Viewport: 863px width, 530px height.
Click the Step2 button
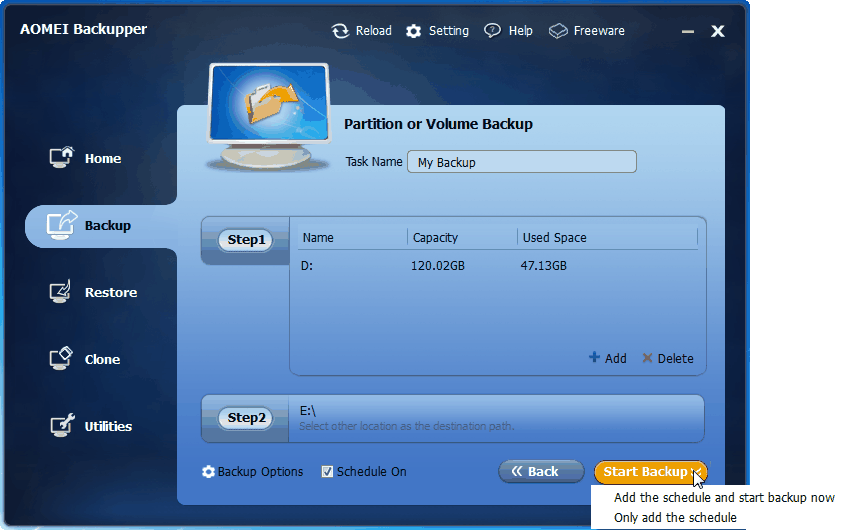point(246,418)
